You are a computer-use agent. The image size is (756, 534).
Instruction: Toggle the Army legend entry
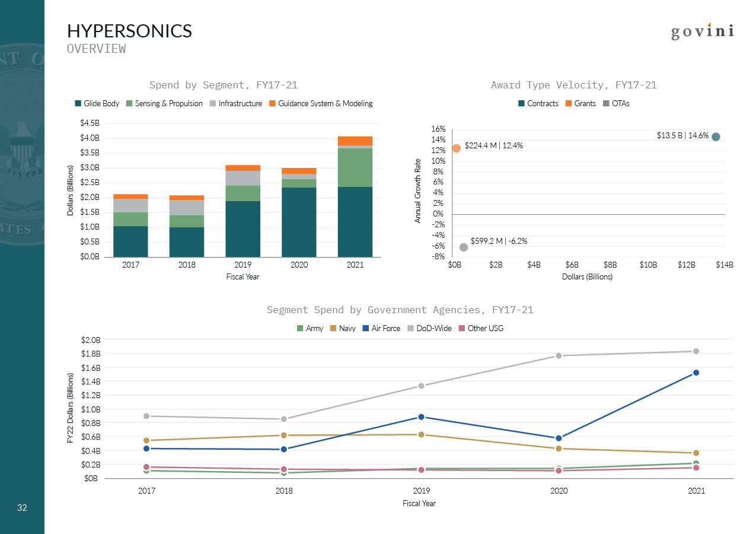click(310, 328)
